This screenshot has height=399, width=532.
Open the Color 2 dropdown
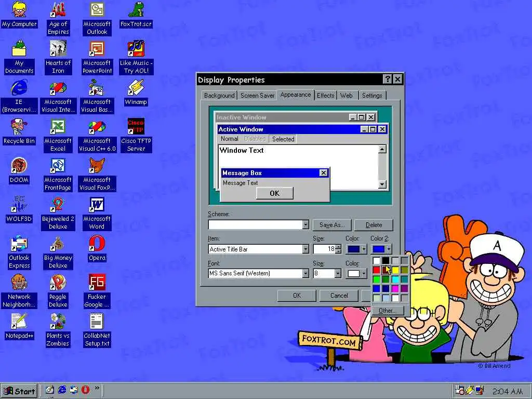[381, 249]
